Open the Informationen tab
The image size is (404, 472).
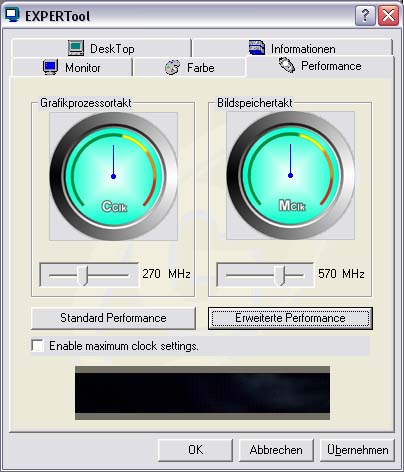[292, 48]
